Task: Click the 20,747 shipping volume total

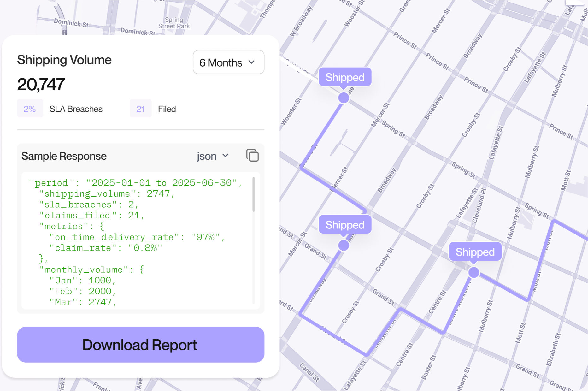Action: pos(41,85)
